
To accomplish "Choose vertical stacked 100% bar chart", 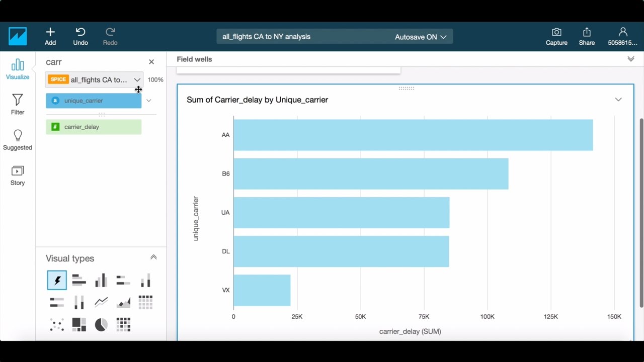I will coord(79,302).
